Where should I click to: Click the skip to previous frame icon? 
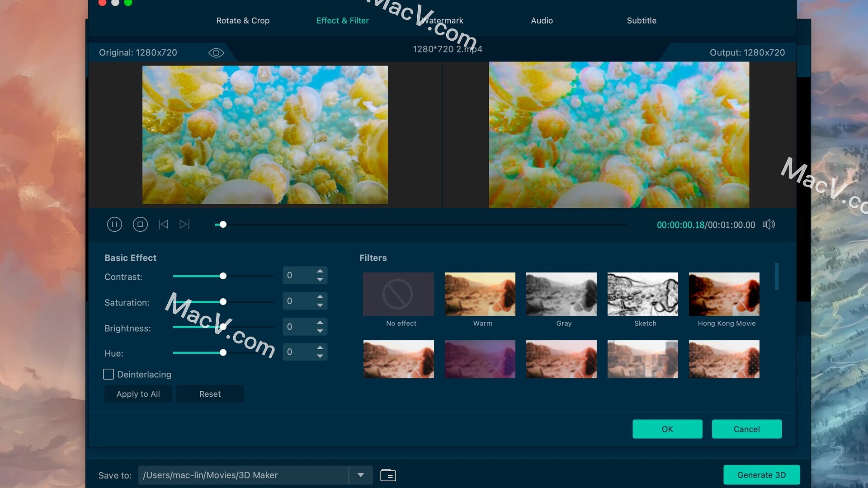pos(163,224)
